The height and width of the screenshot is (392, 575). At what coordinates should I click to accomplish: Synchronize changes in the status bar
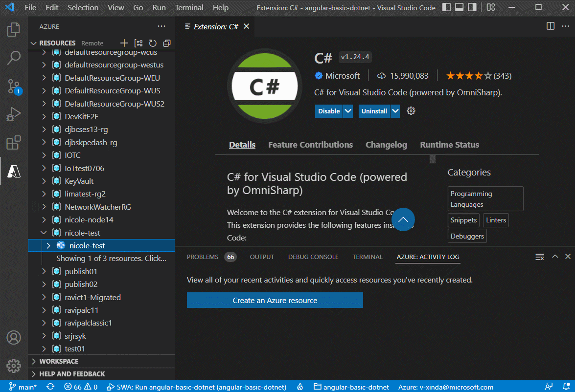click(50, 387)
